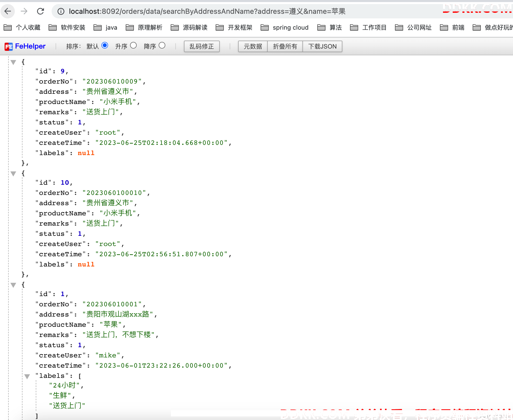Screen dimensions: 513x420
Task: Collapse the JSON object with id 10
Action: click(x=14, y=174)
